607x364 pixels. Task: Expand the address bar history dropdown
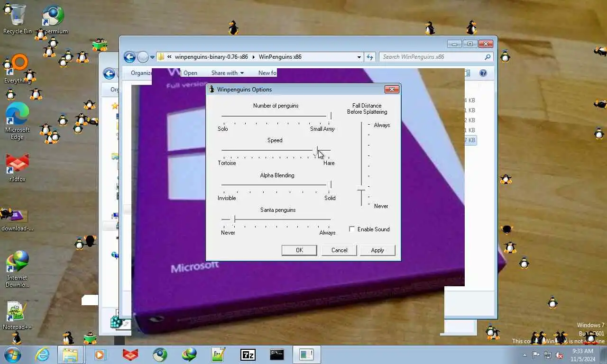(359, 57)
